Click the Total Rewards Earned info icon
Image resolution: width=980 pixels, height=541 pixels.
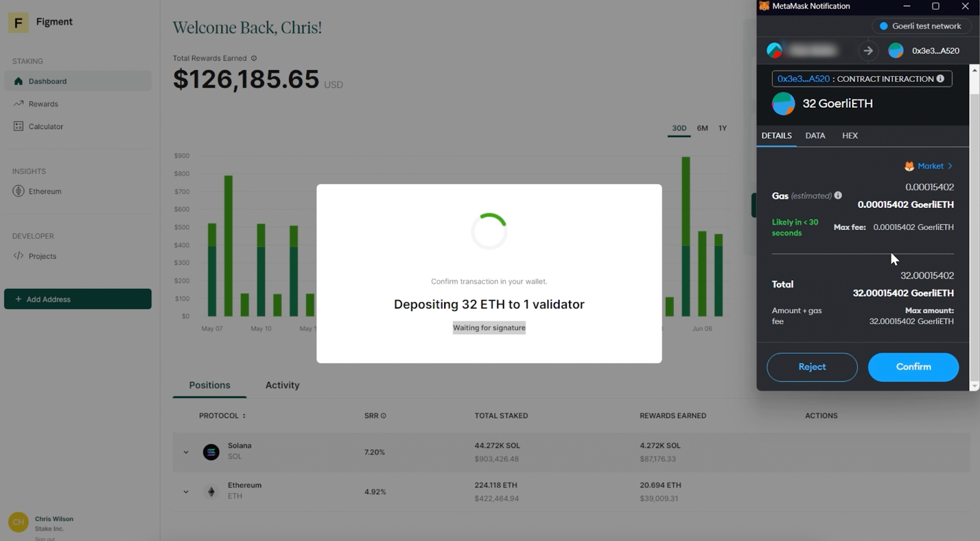pos(254,58)
